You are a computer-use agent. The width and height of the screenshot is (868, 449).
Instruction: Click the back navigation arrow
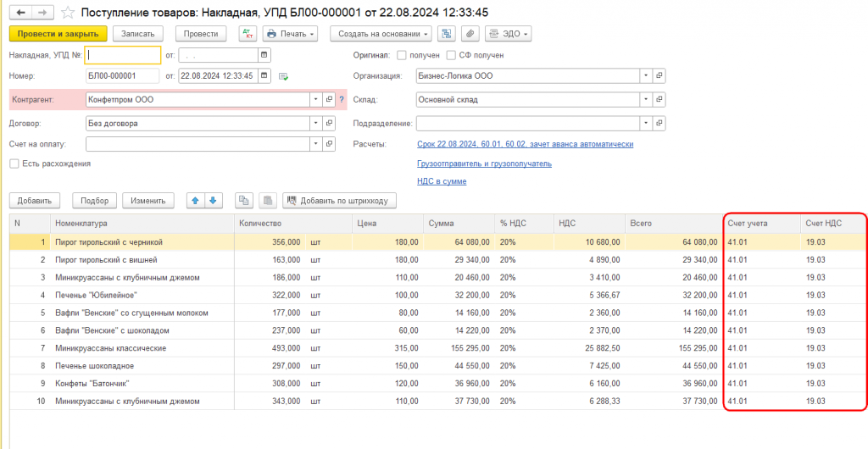[21, 12]
